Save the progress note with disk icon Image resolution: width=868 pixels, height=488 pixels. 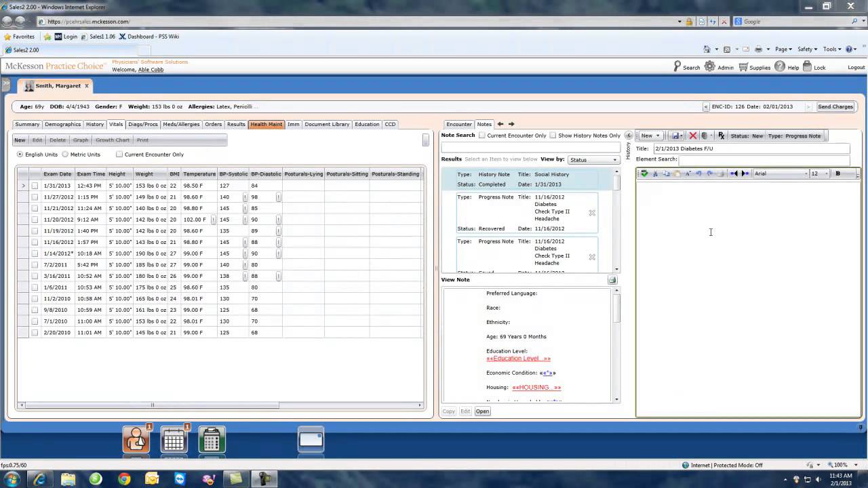click(x=675, y=136)
